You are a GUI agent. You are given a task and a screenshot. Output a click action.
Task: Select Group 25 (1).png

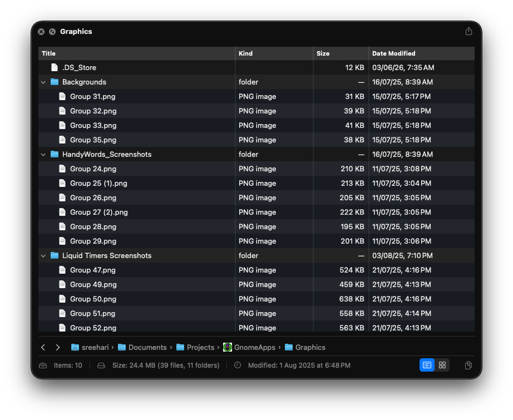click(256, 183)
